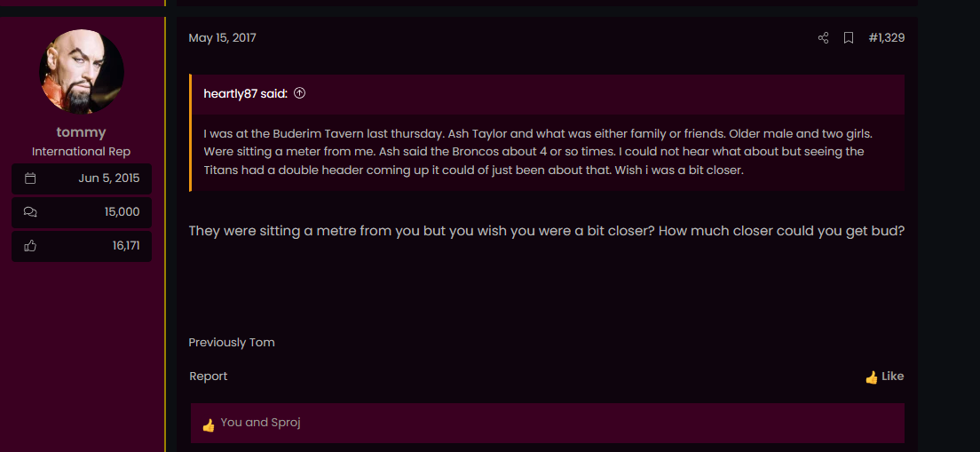
Task: Click the messages count speech bubble icon
Action: click(x=30, y=212)
